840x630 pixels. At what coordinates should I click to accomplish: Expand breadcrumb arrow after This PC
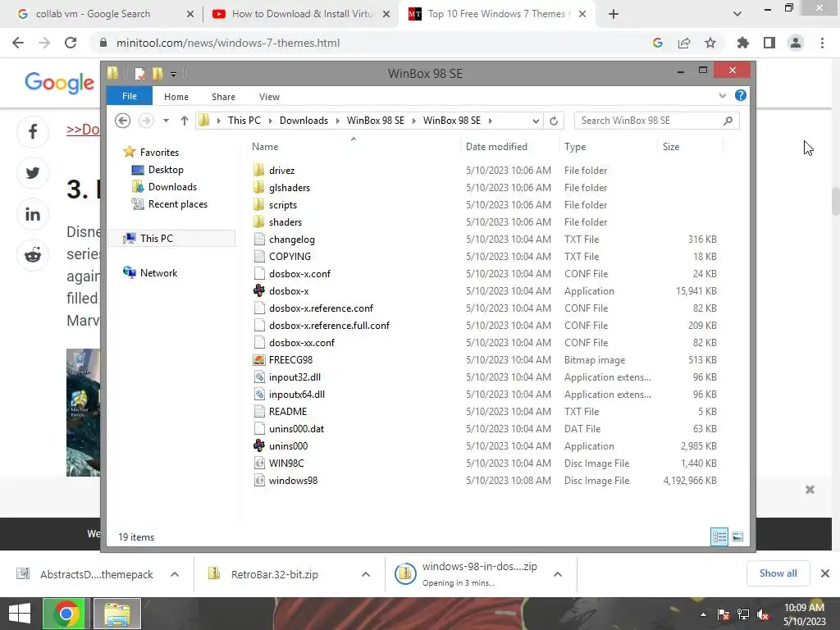coord(270,121)
